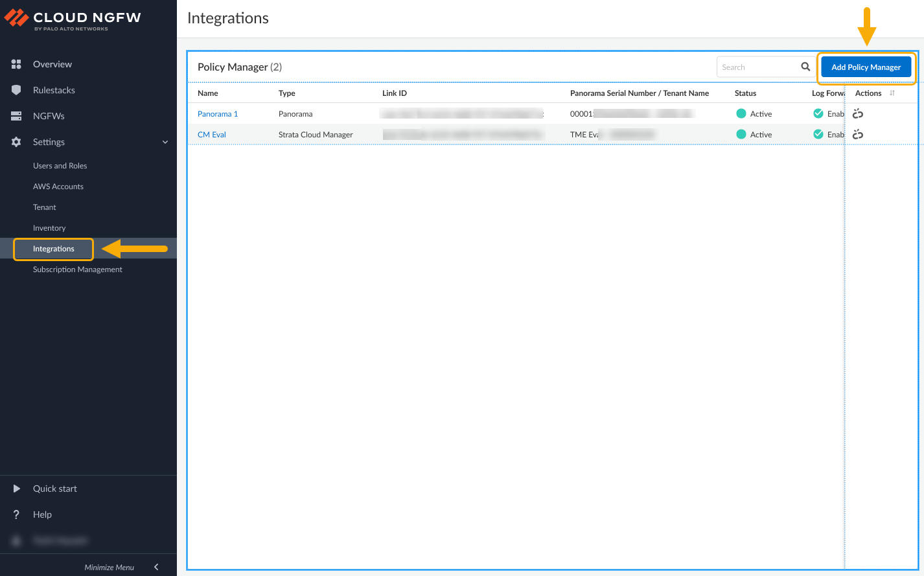924x576 pixels.
Task: Click the Rulestacks shield icon
Action: pyautogui.click(x=16, y=90)
